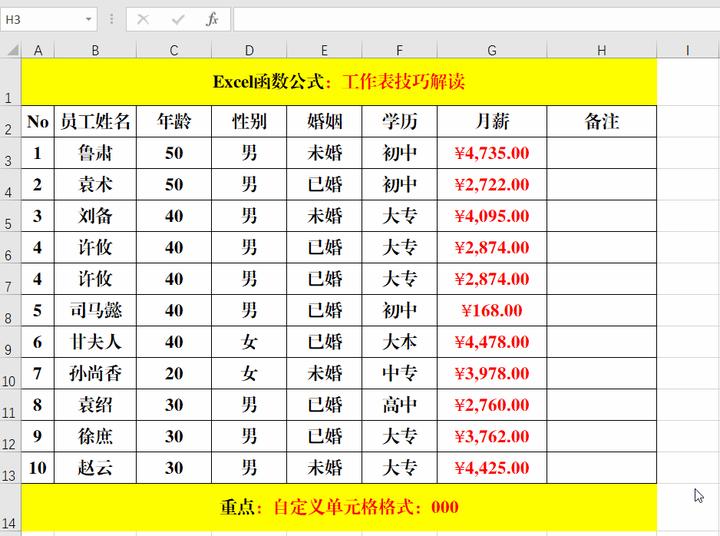Viewport: 720px width, 536px height.
Task: Click the empty 备注 cell in 鲁肃 row
Action: point(602,153)
